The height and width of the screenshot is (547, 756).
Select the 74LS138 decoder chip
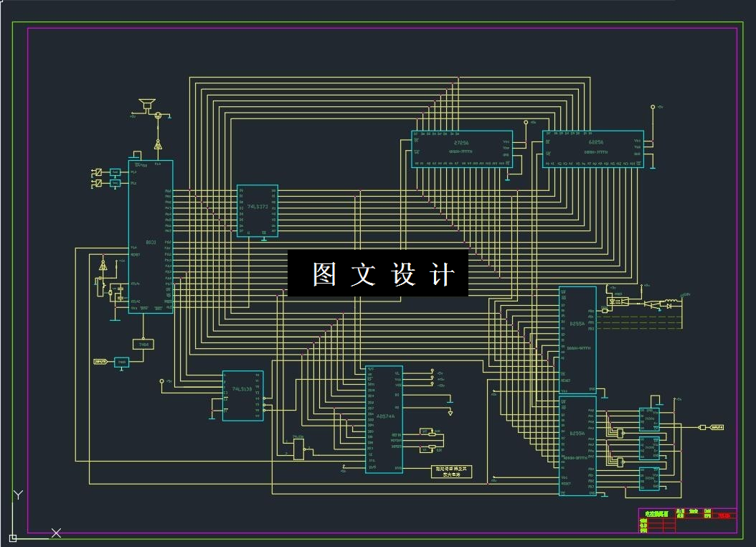[242, 396]
